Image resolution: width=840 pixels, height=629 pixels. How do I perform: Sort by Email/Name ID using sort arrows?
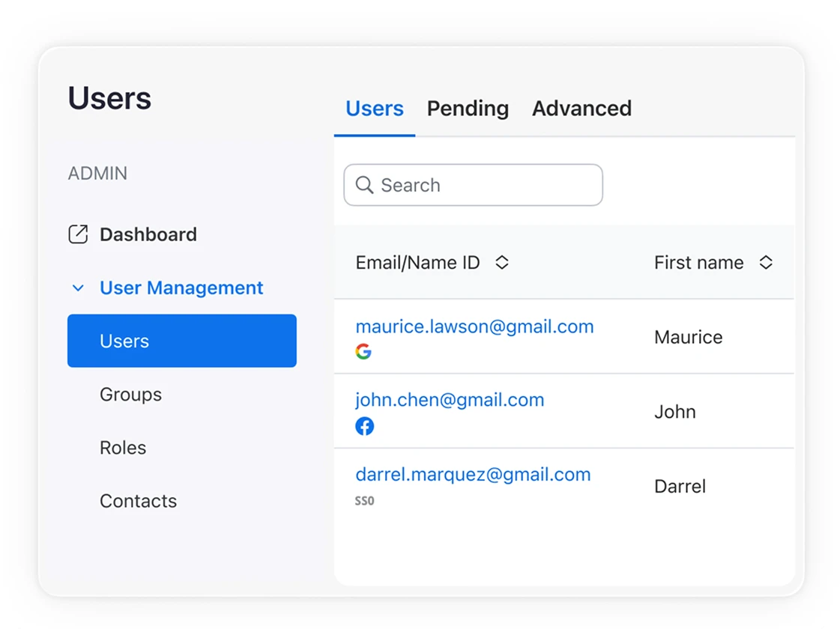click(502, 263)
